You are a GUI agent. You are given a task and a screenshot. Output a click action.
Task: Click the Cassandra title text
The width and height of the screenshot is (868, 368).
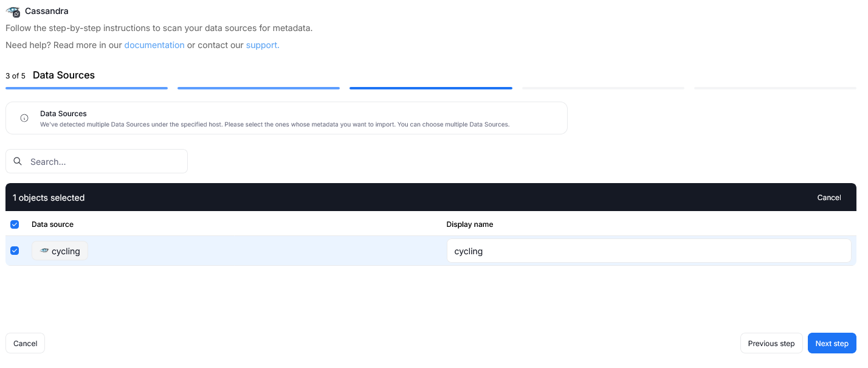[x=47, y=11]
